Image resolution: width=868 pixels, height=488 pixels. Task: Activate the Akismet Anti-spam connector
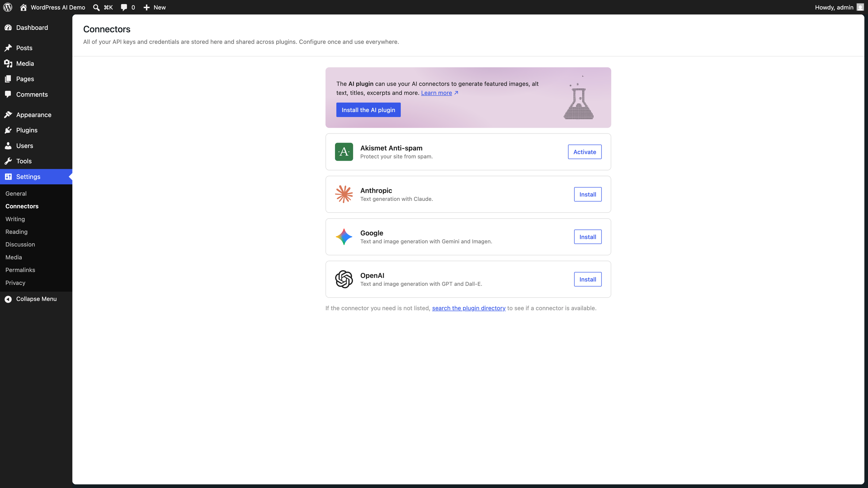[585, 152]
